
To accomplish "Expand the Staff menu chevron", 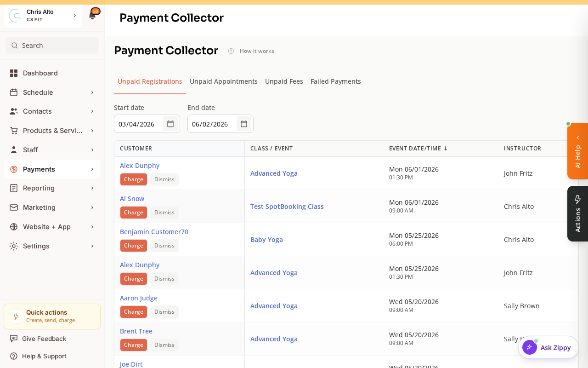I will (92, 150).
